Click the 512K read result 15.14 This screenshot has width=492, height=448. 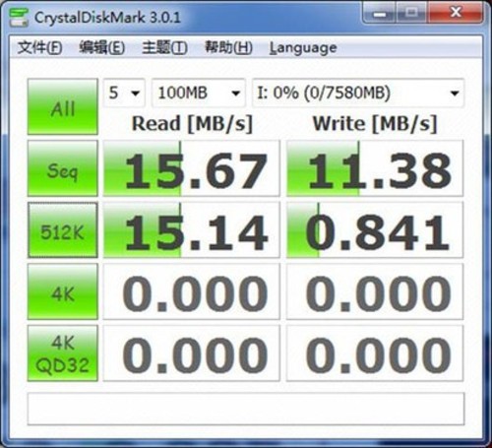(x=192, y=229)
